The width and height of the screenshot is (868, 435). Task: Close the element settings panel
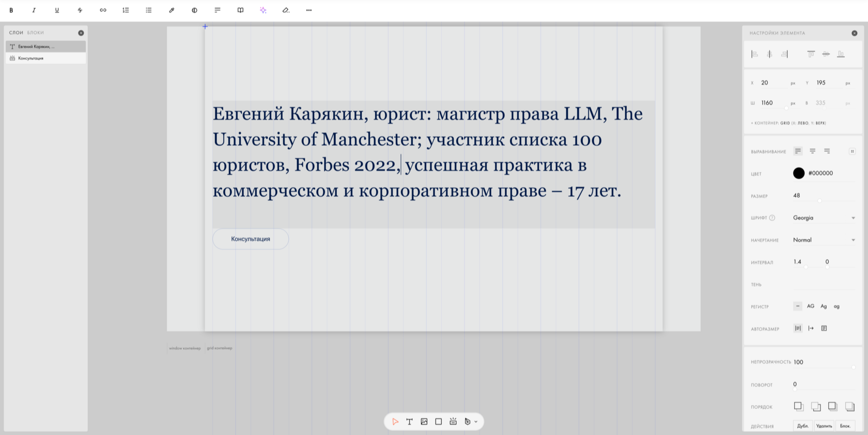[x=855, y=33]
